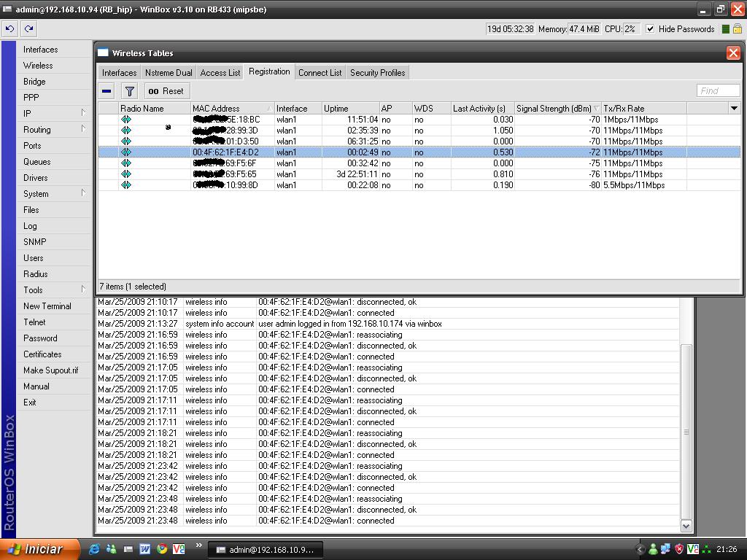Viewport: 747px width, 560px height.
Task: Click the Last Activity (s) column header
Action: (x=483, y=109)
